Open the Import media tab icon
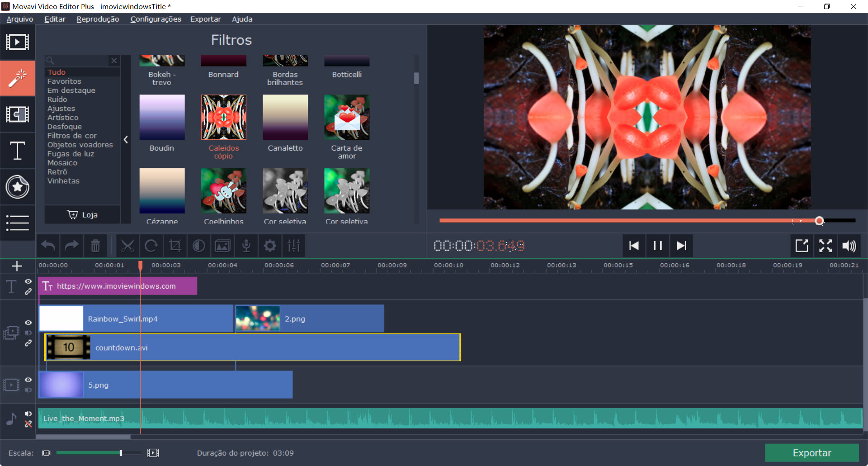The width and height of the screenshot is (868, 466). coord(17,42)
